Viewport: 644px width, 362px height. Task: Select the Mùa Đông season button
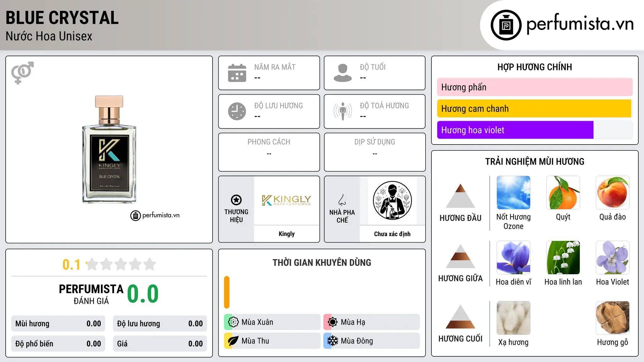click(x=371, y=341)
